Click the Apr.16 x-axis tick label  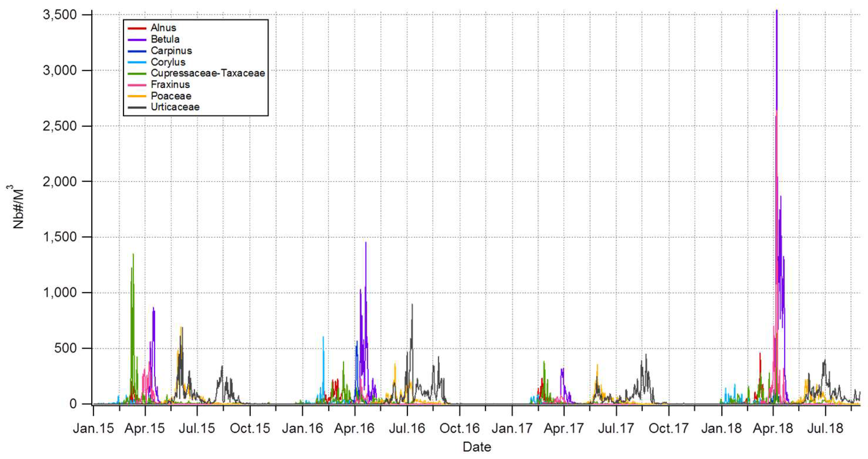pos(354,428)
